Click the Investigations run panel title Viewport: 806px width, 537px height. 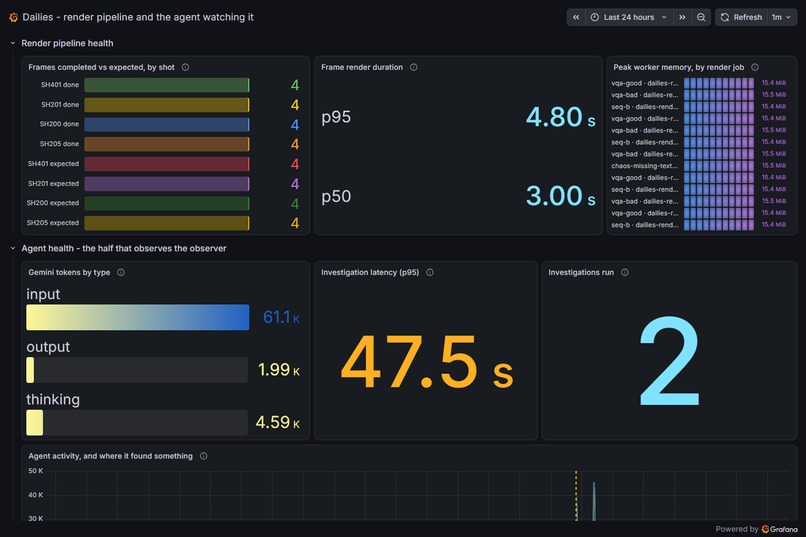[x=581, y=272]
